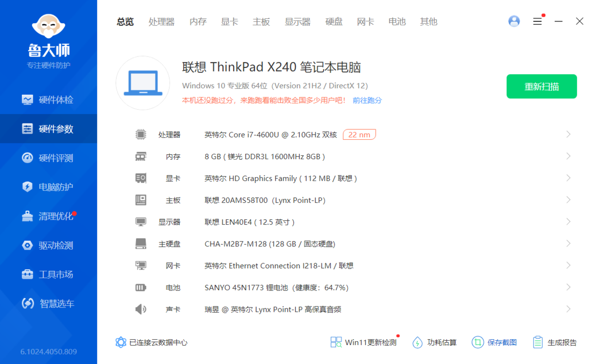
Task: Switch to the 主板 tab
Action: pos(262,22)
